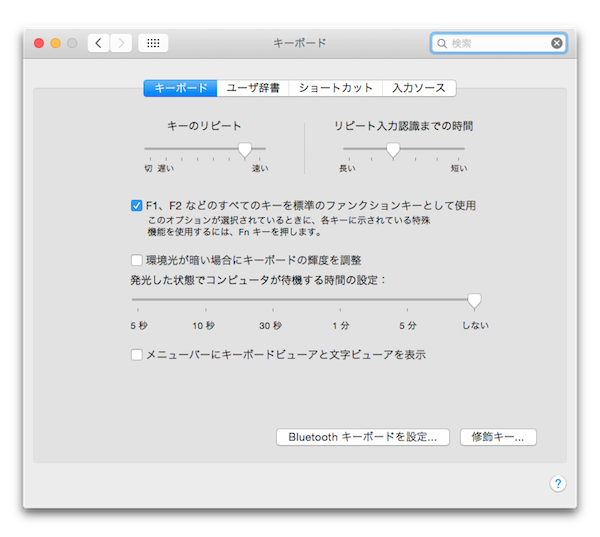Enable 環境光が暗い場合にキーボードの輝度を調整 checkbox
The height and width of the screenshot is (537, 600).
pyautogui.click(x=137, y=260)
